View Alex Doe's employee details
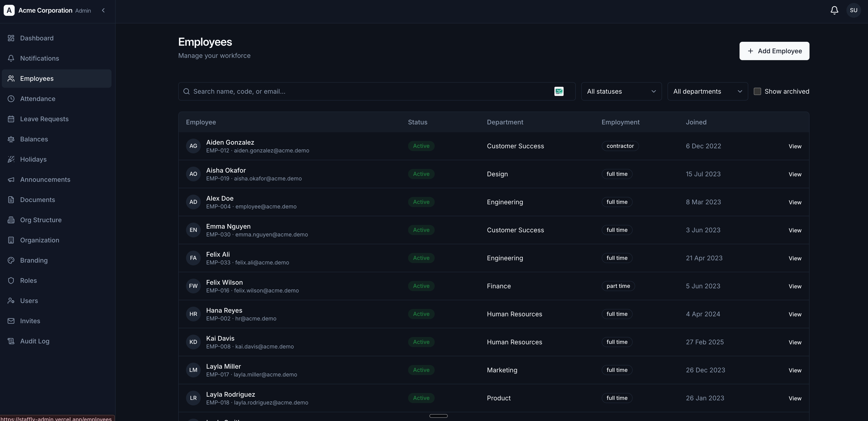 click(795, 202)
